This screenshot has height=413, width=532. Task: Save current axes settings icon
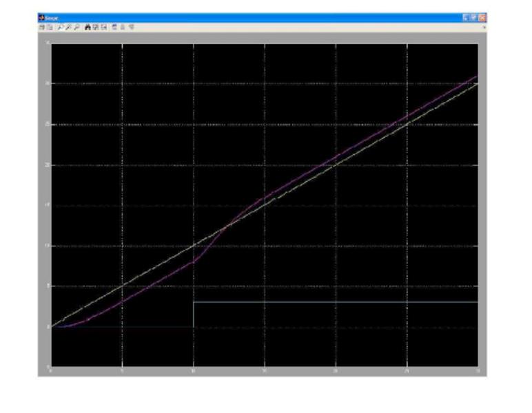pos(96,27)
